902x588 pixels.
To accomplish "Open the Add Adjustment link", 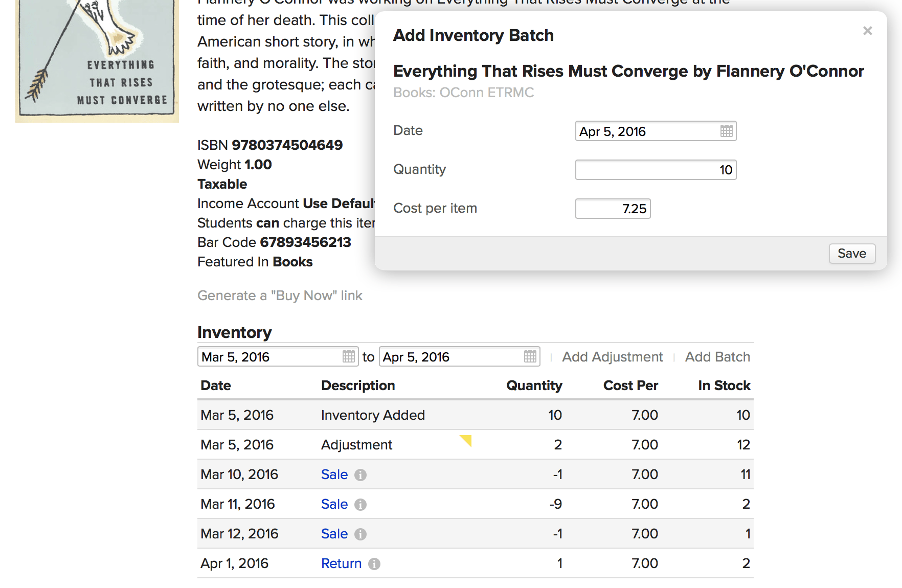I will pyautogui.click(x=612, y=357).
